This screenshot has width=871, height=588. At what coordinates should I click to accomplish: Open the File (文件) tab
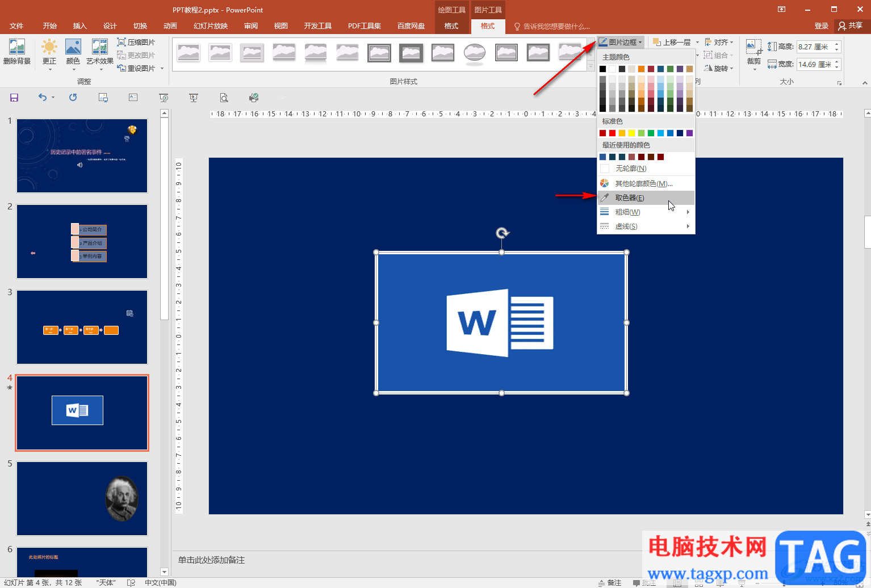pyautogui.click(x=16, y=26)
